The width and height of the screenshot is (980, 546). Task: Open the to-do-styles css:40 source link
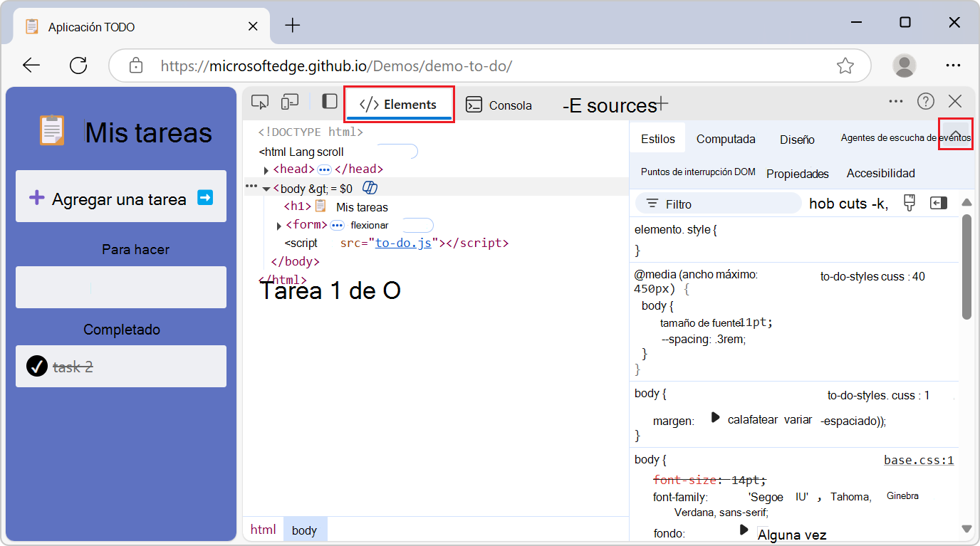click(872, 276)
